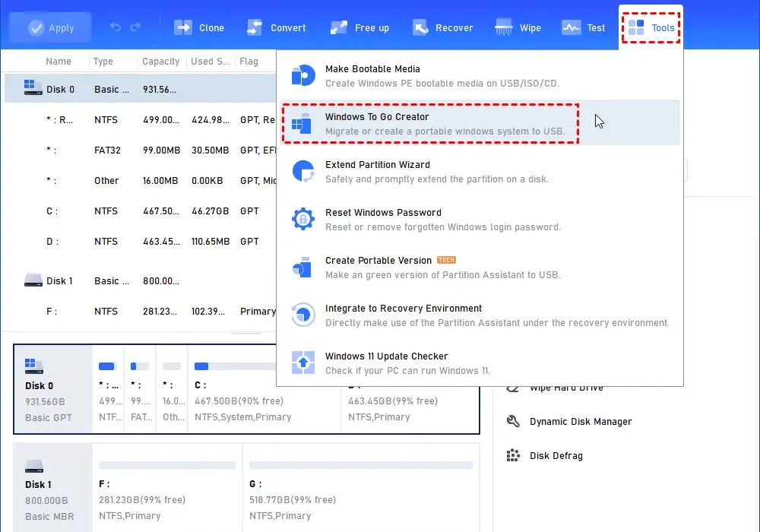Select Windows To Go Creator entry
760x532 pixels.
click(x=480, y=124)
